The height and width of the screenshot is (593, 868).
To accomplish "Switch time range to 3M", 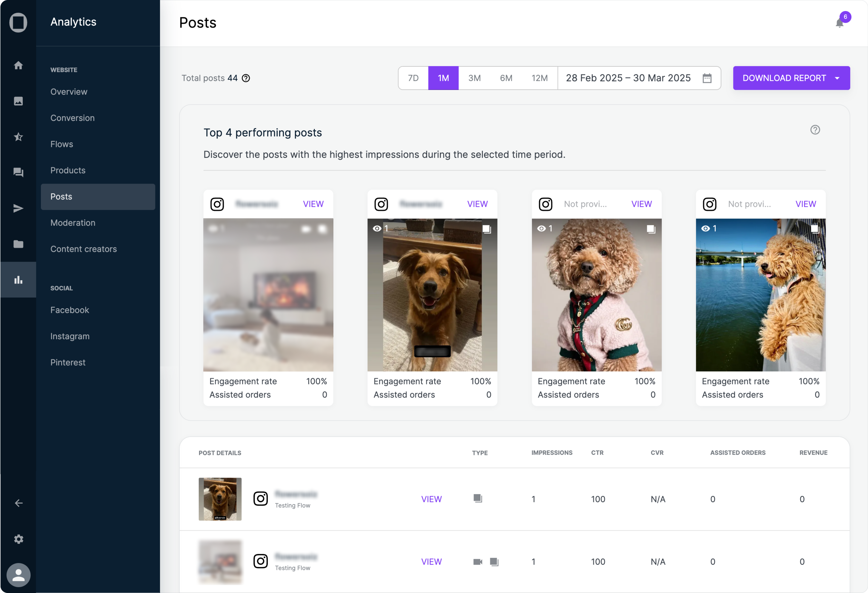I will click(474, 78).
